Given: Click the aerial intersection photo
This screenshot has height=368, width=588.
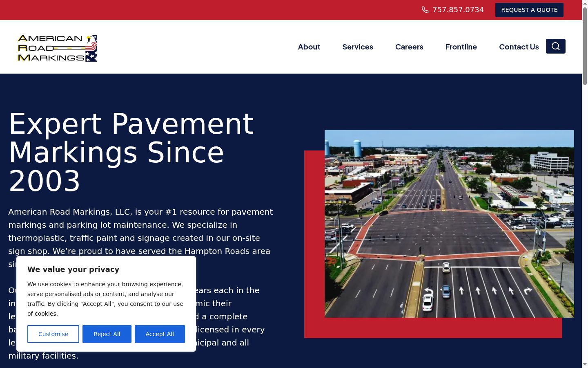Looking at the screenshot, I should pyautogui.click(x=449, y=224).
